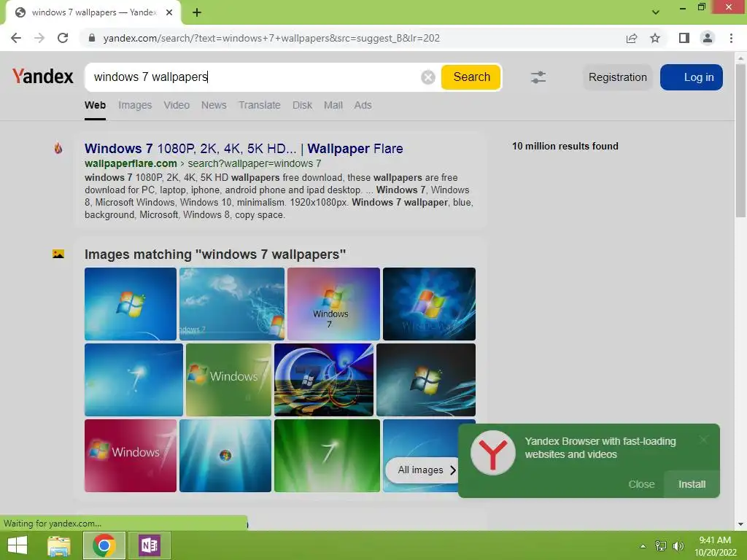This screenshot has width=747, height=560.
Task: Open the Ads tab
Action: (363, 105)
